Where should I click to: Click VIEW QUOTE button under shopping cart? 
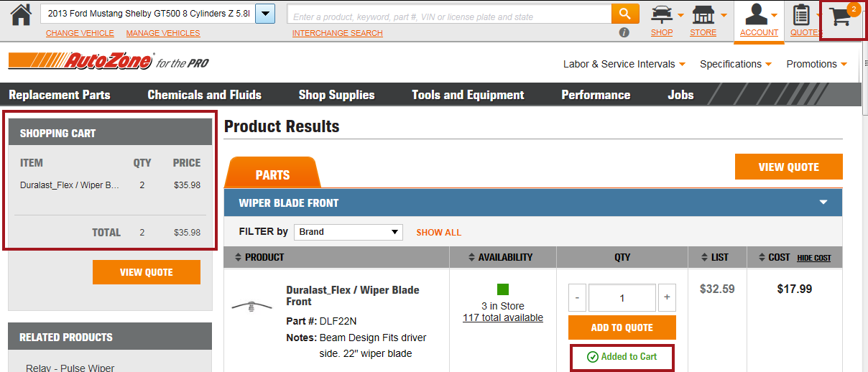(147, 272)
